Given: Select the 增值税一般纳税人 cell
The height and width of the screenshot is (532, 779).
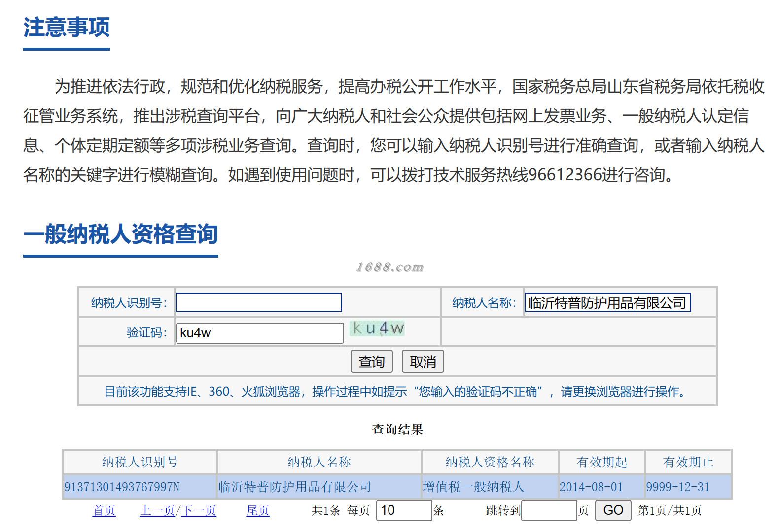Looking at the screenshot, I should (x=490, y=487).
